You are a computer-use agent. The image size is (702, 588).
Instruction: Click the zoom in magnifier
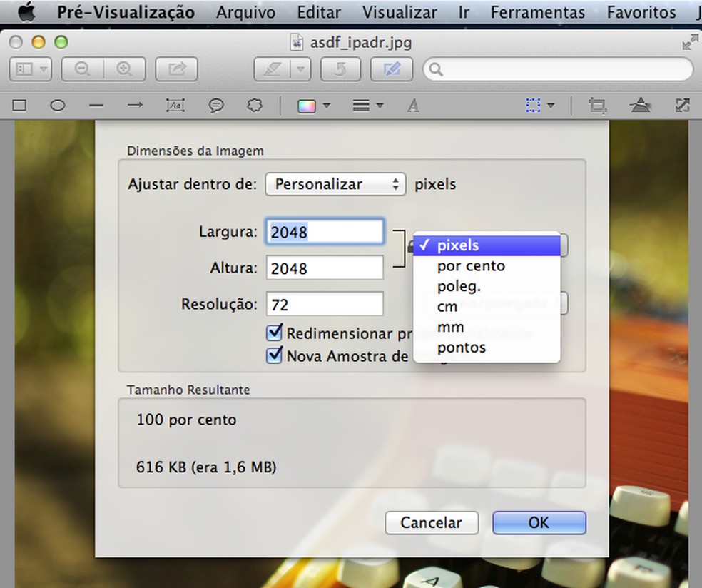[124, 69]
